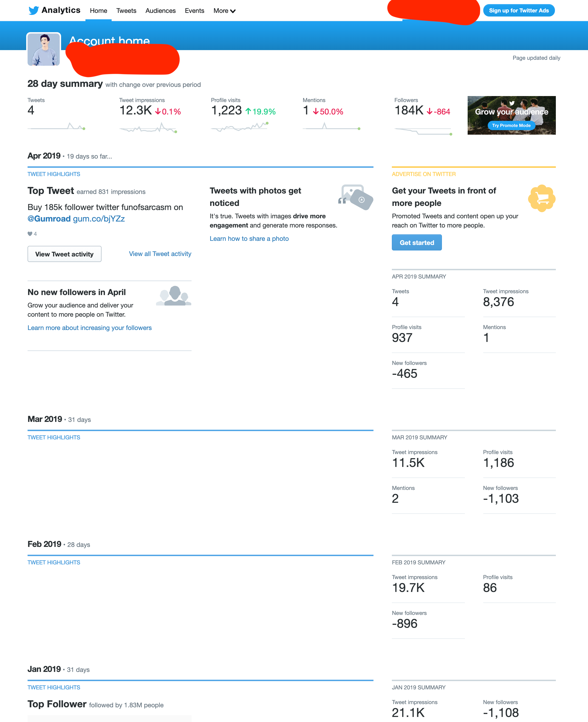This screenshot has width=588, height=722.
Task: Click the heart likes icon under Top Tweet
Action: point(30,234)
